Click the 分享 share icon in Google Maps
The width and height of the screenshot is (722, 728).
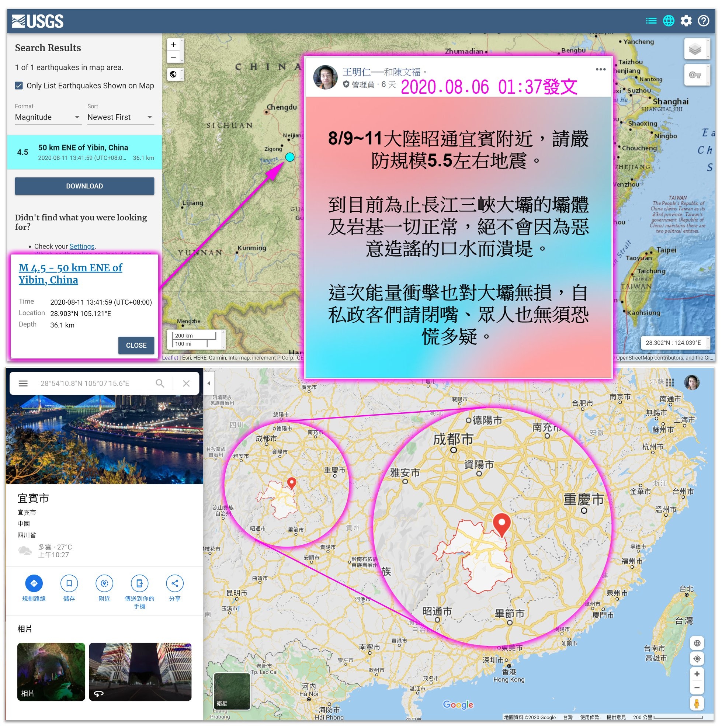click(x=175, y=583)
